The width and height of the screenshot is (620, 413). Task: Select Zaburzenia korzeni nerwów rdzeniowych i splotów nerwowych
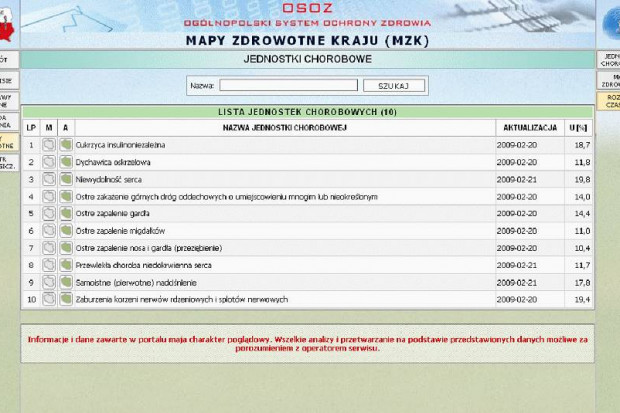(181, 300)
